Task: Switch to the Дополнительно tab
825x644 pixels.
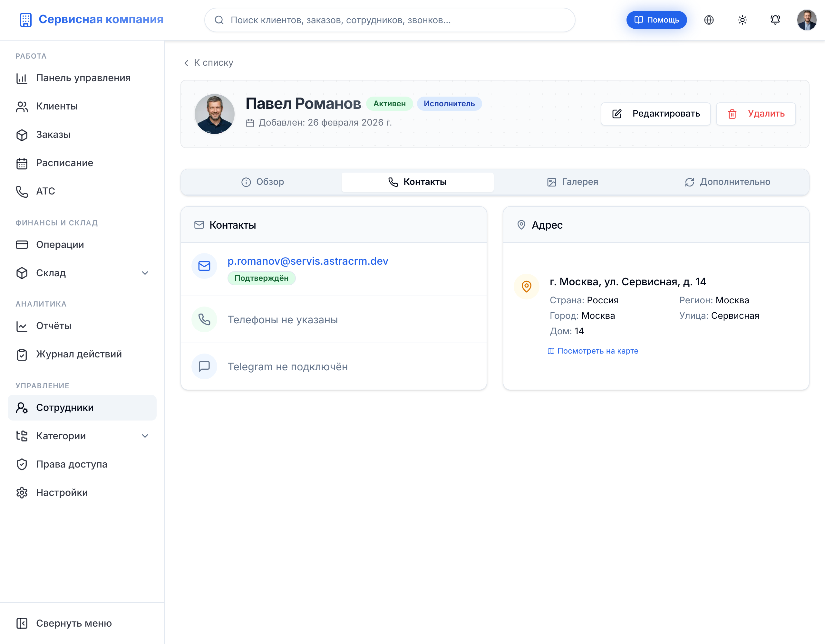Action: (x=727, y=182)
